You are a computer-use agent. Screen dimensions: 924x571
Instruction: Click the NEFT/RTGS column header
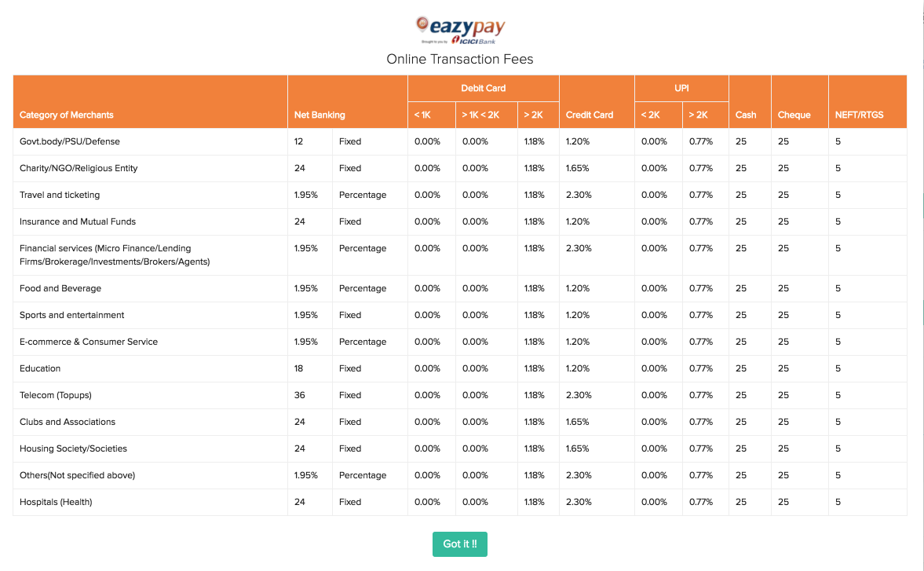coord(860,115)
